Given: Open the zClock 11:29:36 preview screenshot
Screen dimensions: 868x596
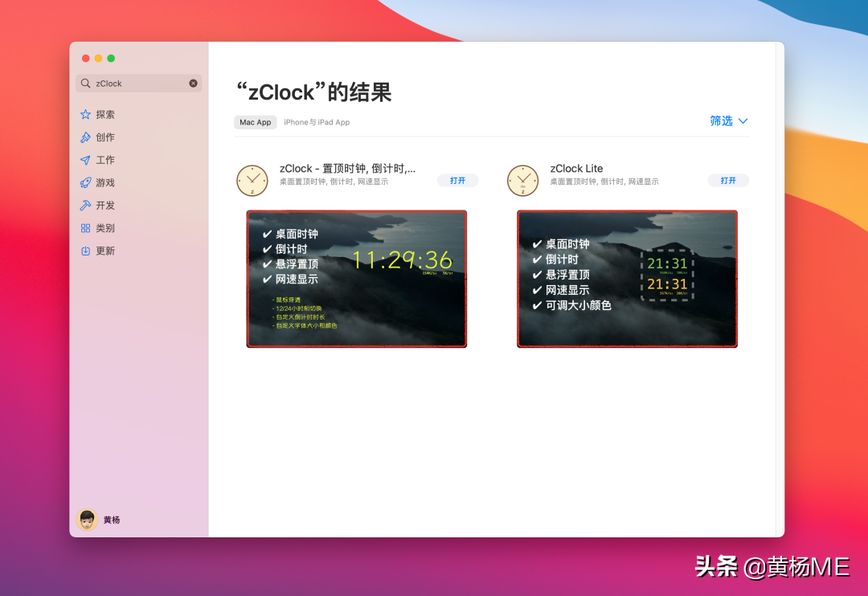Looking at the screenshot, I should [357, 279].
